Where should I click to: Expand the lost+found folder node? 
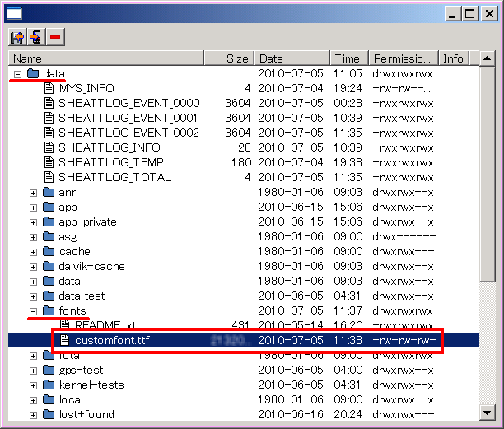33,414
